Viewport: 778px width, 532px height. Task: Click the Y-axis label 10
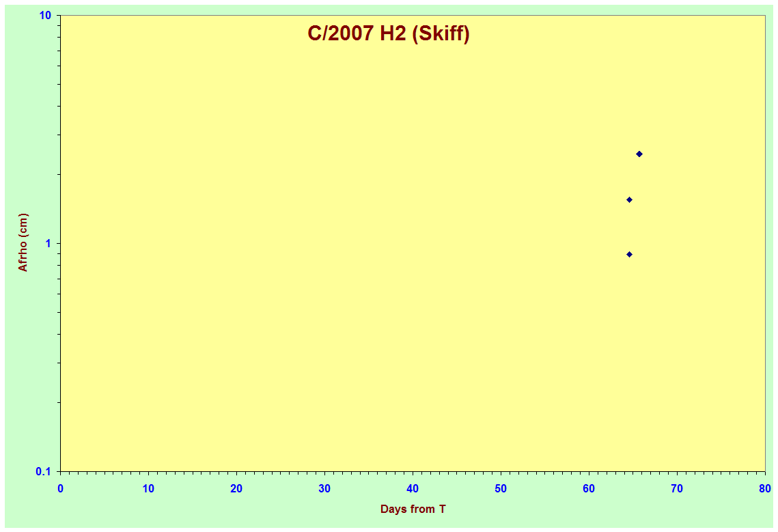(x=46, y=16)
